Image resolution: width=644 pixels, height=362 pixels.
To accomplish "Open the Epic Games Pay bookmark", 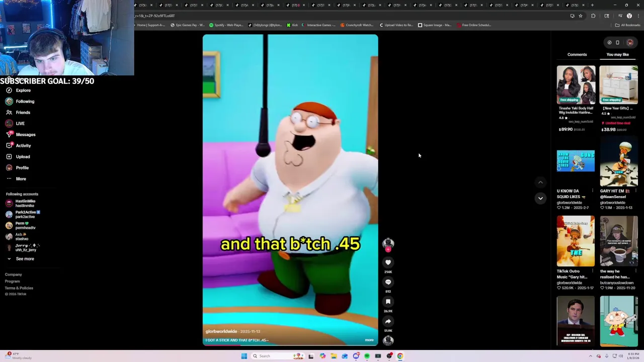I will coord(187,25).
